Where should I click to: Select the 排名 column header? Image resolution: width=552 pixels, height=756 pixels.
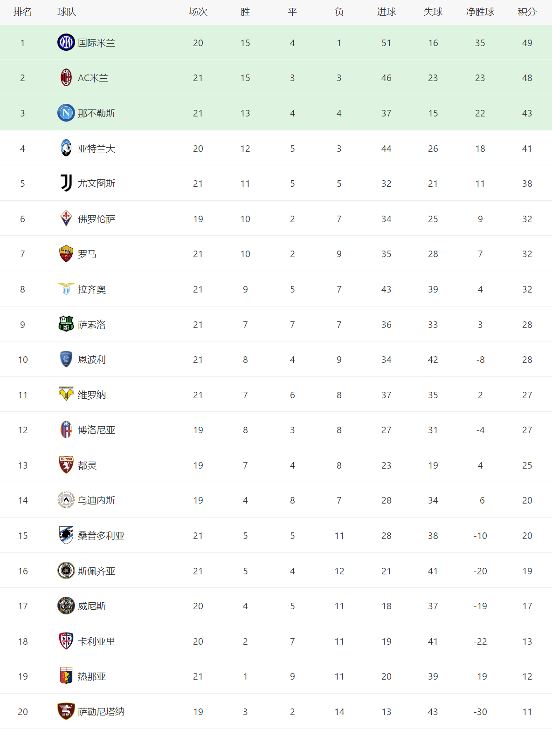(22, 12)
